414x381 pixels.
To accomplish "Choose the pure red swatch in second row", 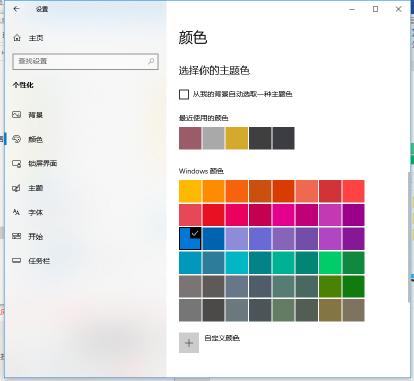I will click(x=213, y=215).
